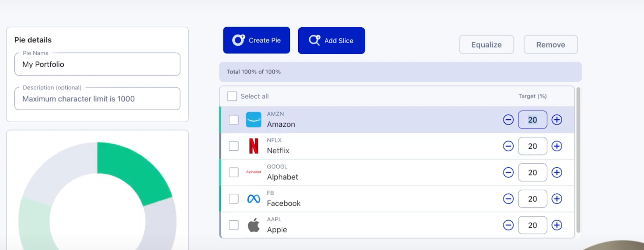Click the AAPL ticker text
This screenshot has height=250, width=644.
[x=274, y=219]
